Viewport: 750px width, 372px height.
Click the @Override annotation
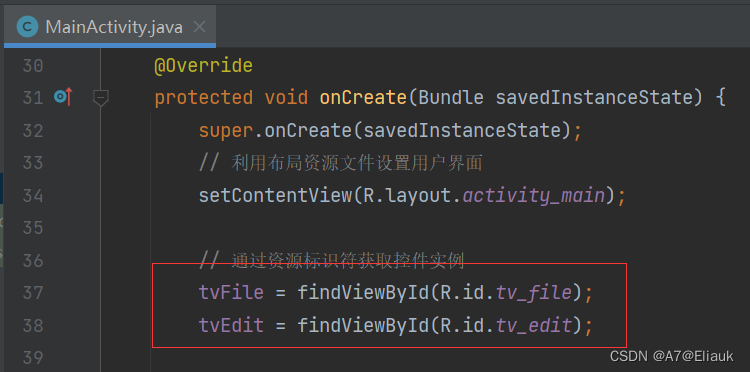click(x=203, y=66)
